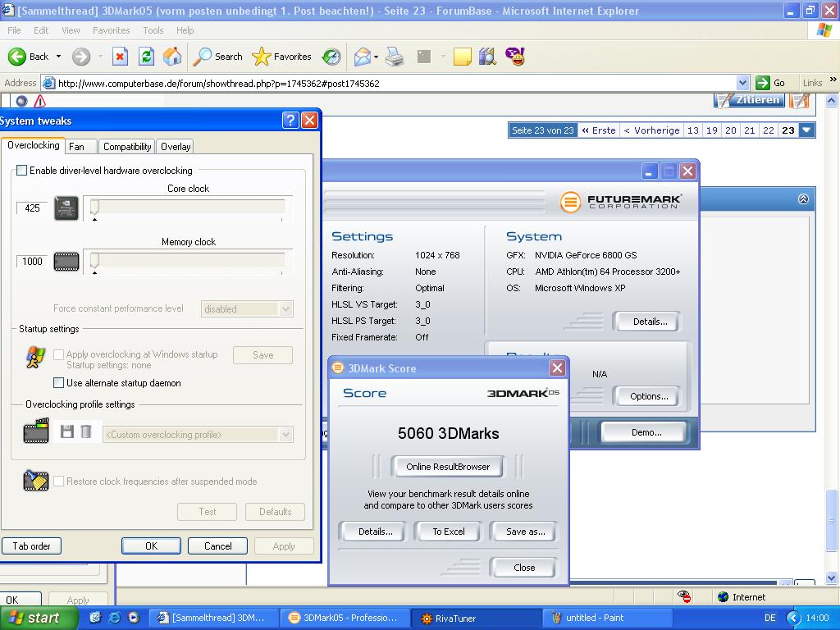
Task: Click the Memory clock slider thumb
Action: pos(94,261)
